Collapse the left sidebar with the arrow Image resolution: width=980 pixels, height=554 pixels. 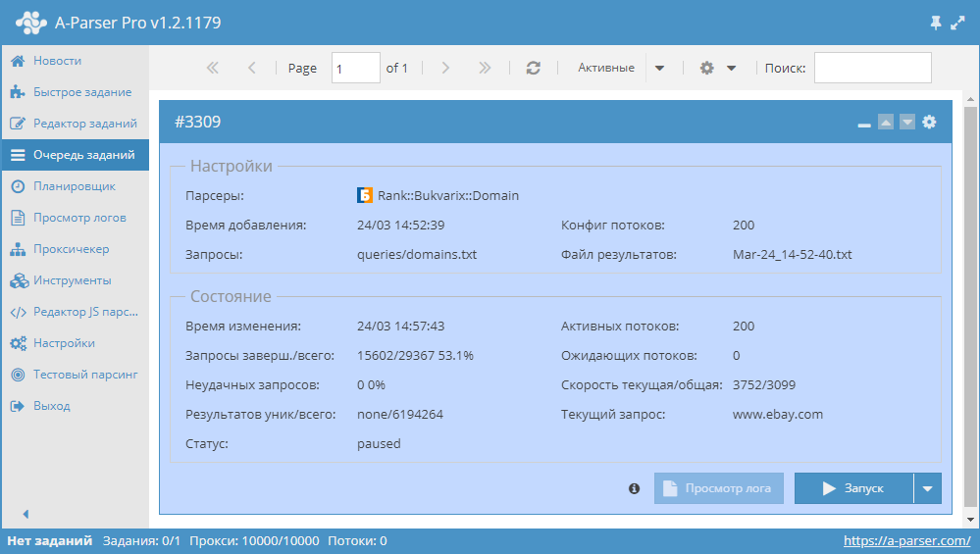coord(26,514)
